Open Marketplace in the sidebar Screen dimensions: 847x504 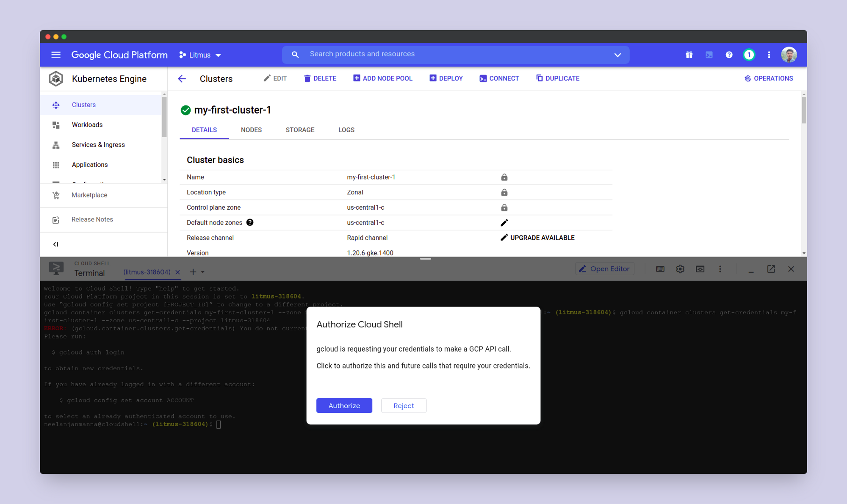(103, 195)
